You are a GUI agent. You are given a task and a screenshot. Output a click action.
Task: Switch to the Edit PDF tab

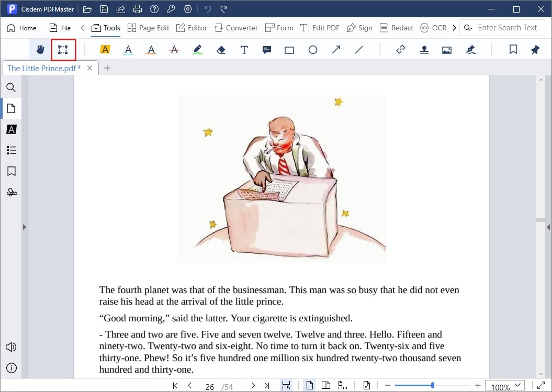(x=320, y=28)
